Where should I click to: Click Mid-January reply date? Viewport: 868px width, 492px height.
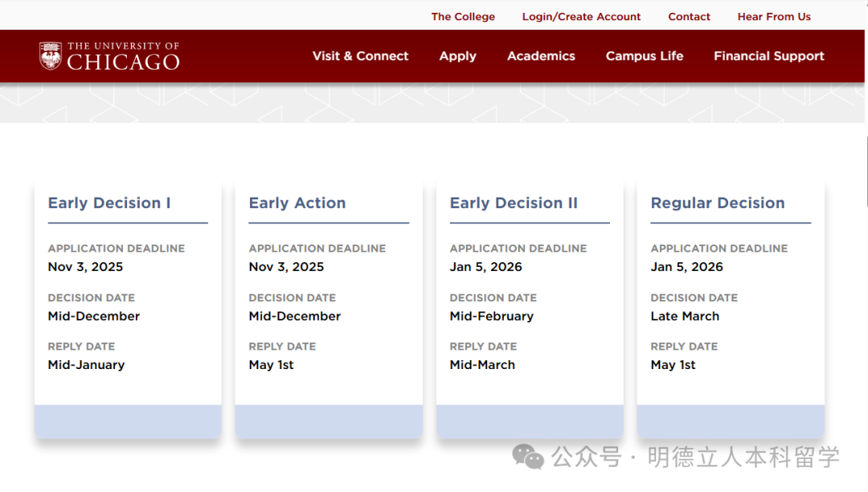[86, 365]
